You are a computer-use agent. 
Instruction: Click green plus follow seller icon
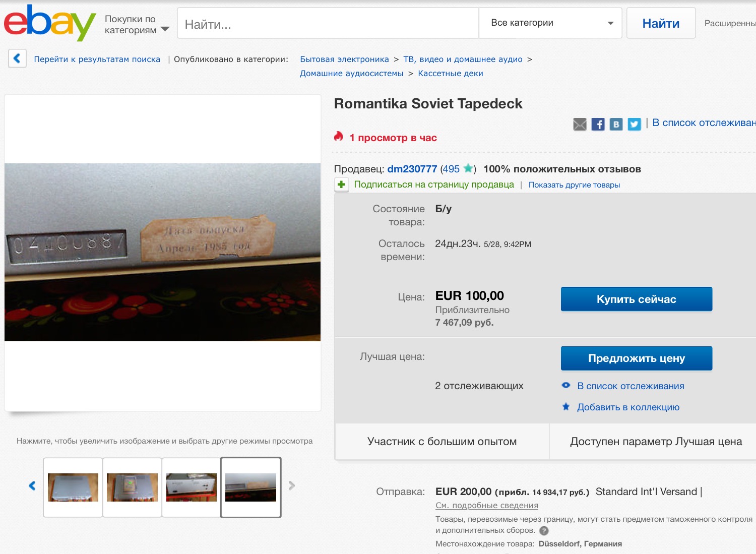coord(341,184)
